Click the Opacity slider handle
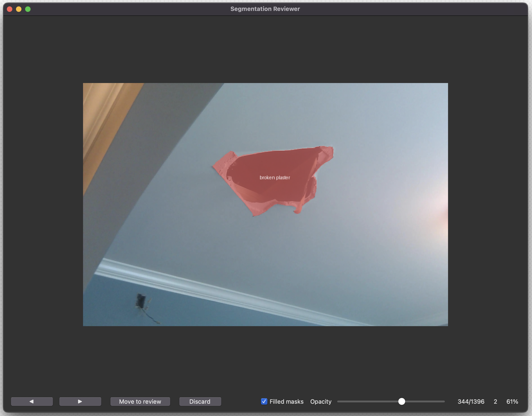 click(x=402, y=401)
